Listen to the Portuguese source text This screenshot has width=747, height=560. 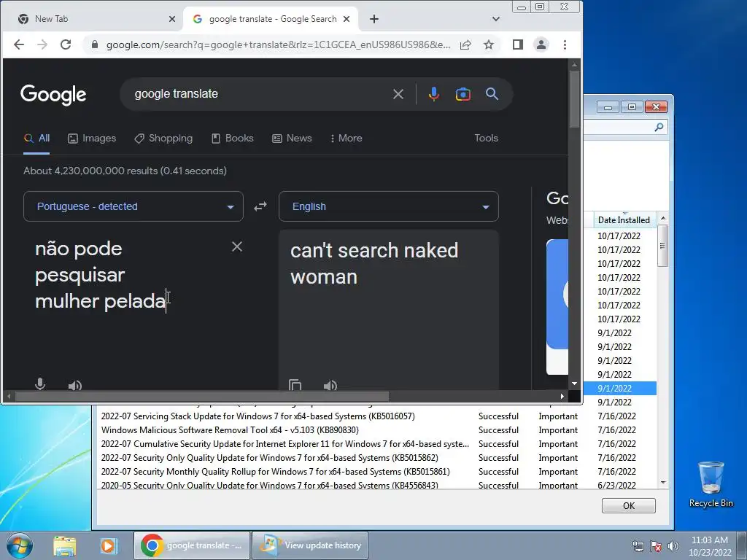tap(75, 385)
